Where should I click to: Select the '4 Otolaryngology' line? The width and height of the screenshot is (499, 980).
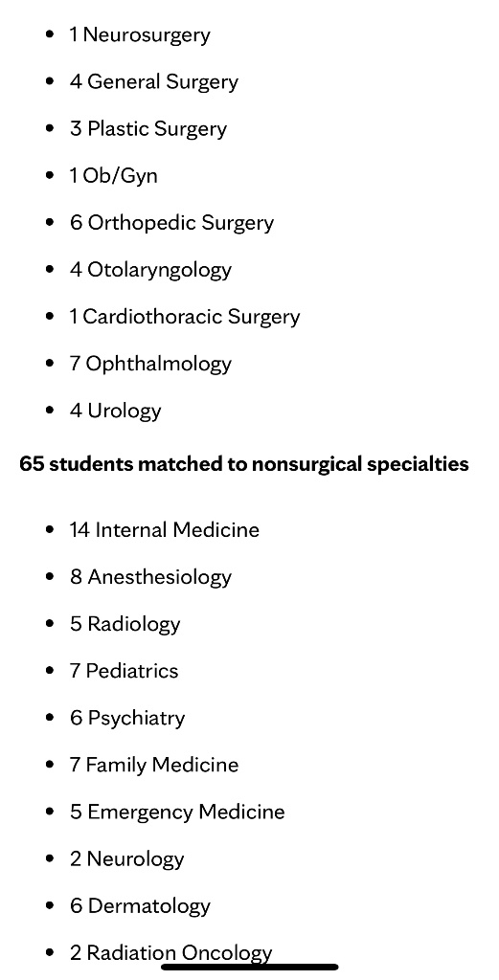(150, 269)
